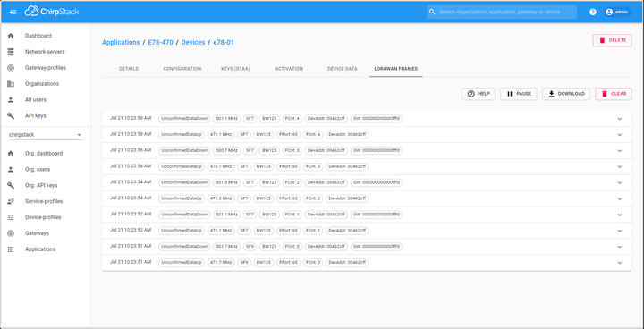Go to Gateway-profiles in the sidebar

[x=46, y=68]
